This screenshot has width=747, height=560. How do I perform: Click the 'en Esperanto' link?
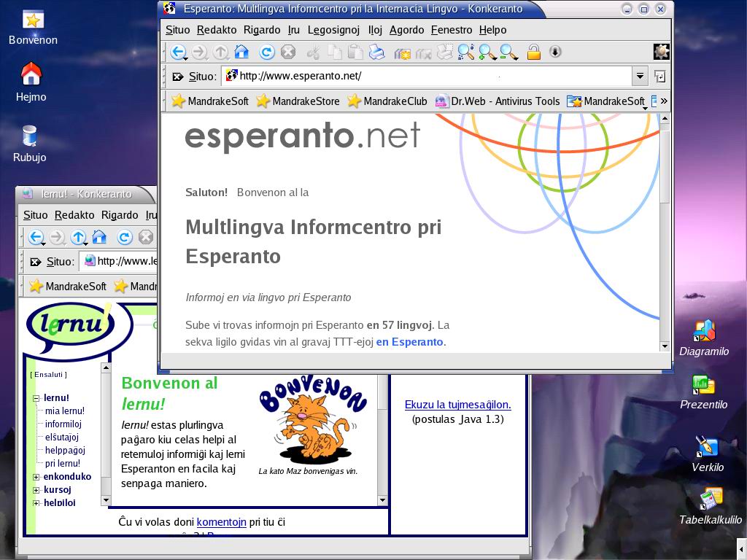coord(409,342)
